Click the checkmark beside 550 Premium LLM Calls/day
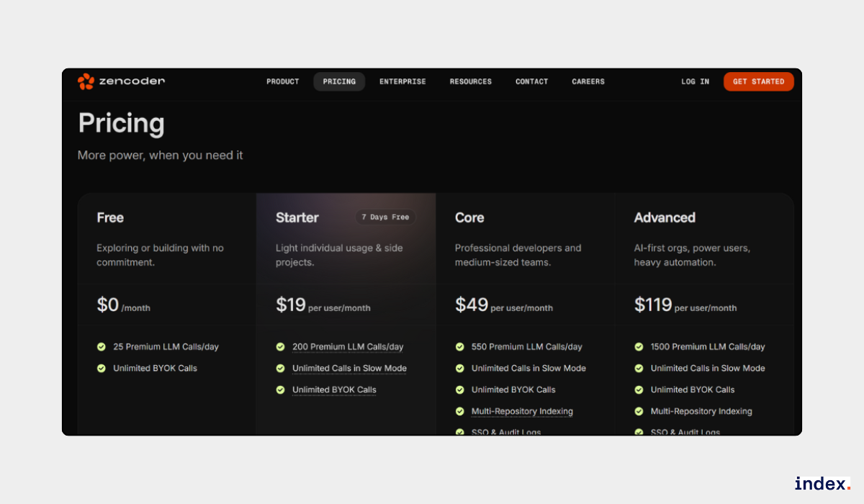Viewport: 864px width, 504px height. coord(459,346)
